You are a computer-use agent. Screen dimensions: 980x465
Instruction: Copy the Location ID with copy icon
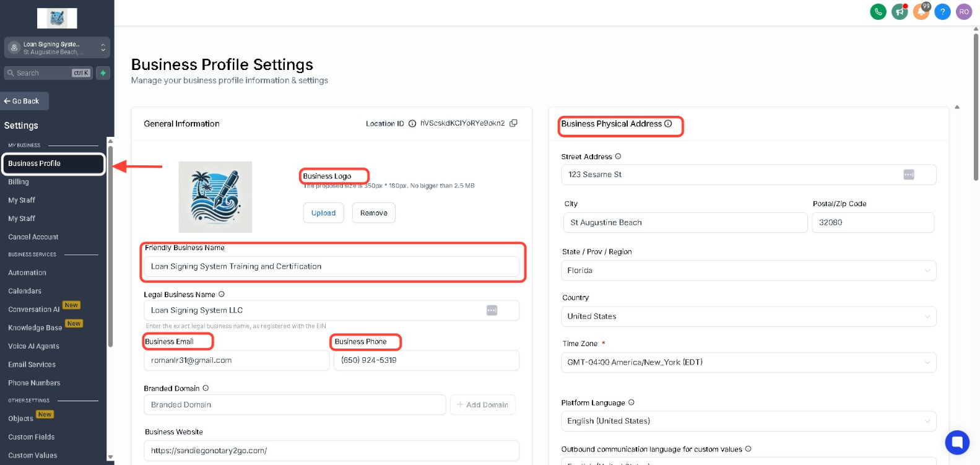pyautogui.click(x=513, y=123)
